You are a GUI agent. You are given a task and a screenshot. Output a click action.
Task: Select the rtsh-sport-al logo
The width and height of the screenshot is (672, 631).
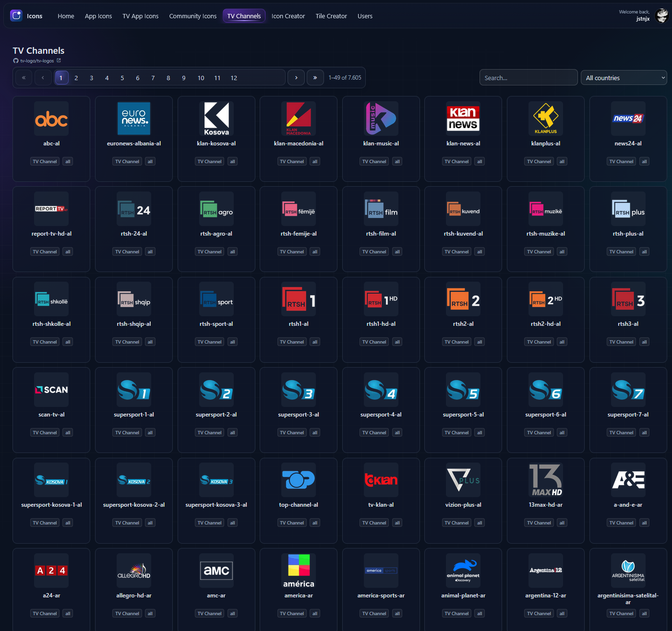click(216, 299)
